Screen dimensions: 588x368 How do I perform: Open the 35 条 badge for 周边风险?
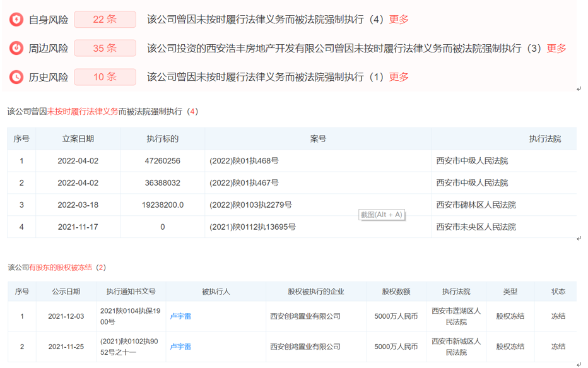click(105, 49)
